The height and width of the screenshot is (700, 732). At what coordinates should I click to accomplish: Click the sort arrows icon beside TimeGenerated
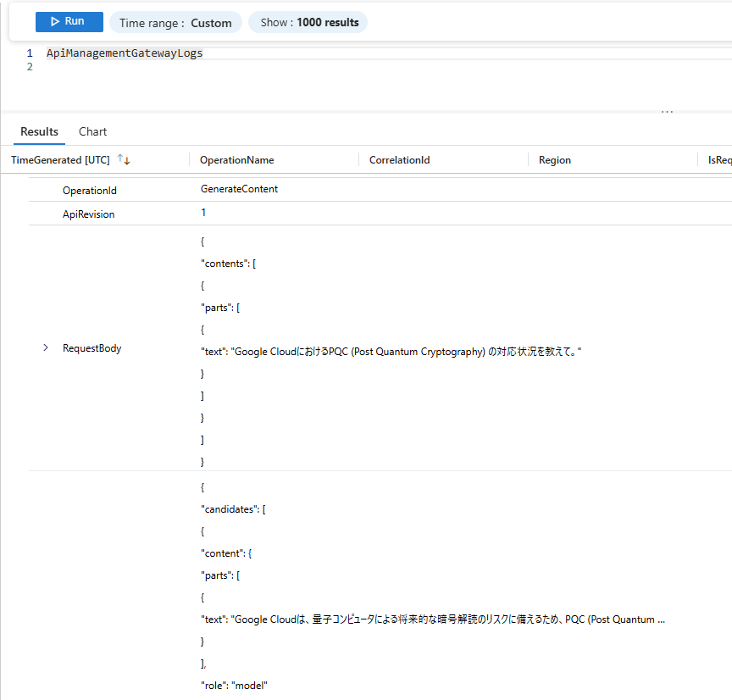124,160
